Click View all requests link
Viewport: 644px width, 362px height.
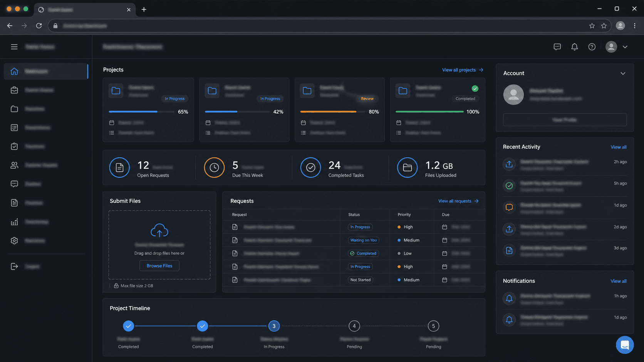tap(458, 201)
